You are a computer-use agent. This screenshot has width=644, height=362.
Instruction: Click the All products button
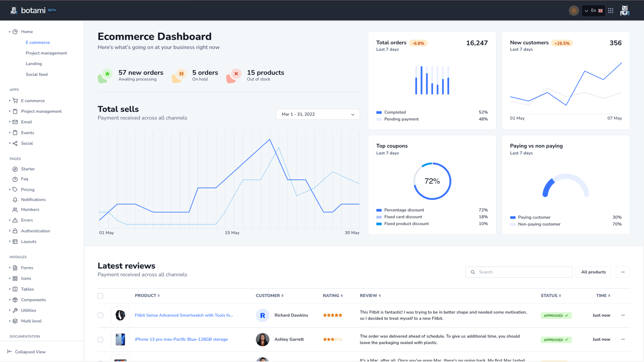click(593, 272)
